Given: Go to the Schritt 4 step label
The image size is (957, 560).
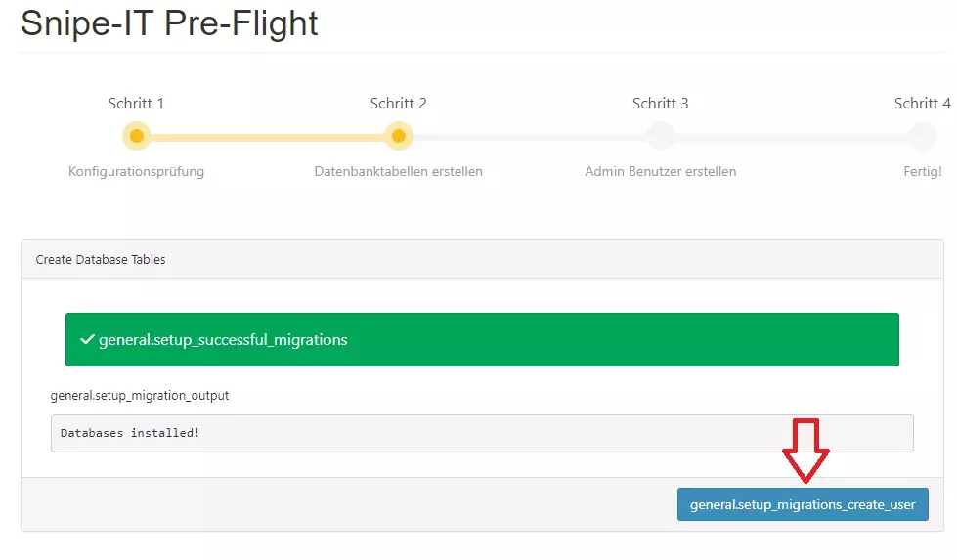Looking at the screenshot, I should [x=922, y=104].
